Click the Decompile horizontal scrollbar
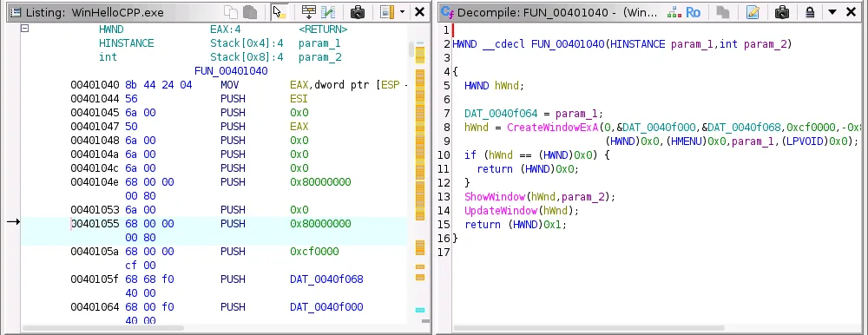 589,328
